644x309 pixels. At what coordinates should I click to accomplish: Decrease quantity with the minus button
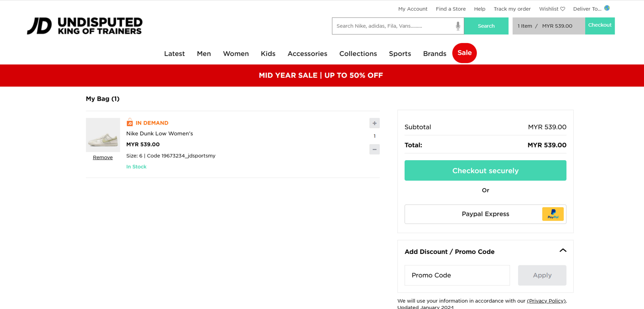(x=374, y=149)
